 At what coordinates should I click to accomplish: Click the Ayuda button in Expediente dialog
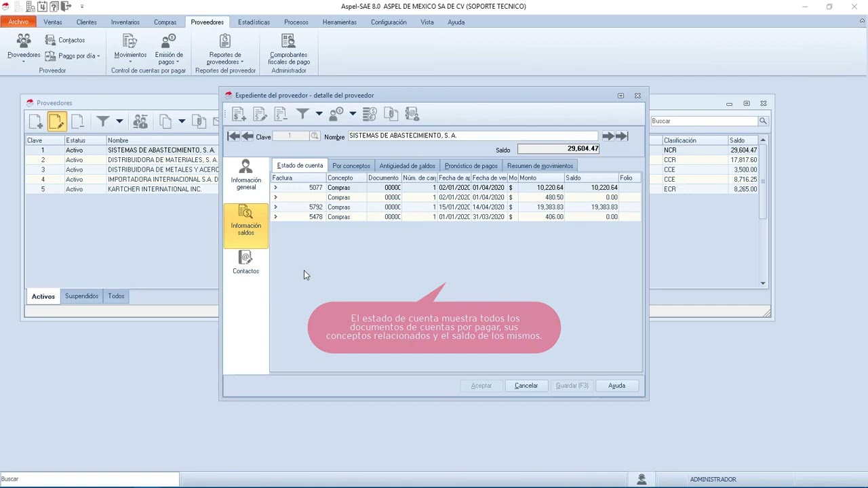point(616,386)
